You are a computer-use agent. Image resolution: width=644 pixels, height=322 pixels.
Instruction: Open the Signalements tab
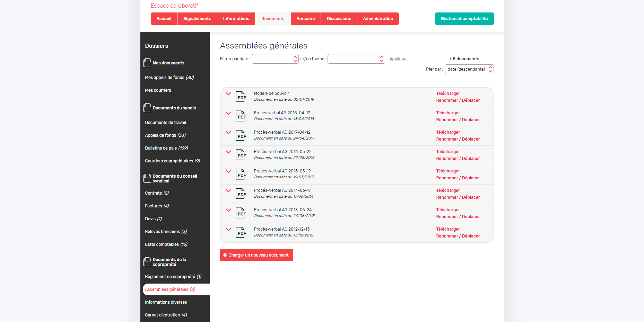pos(197,19)
